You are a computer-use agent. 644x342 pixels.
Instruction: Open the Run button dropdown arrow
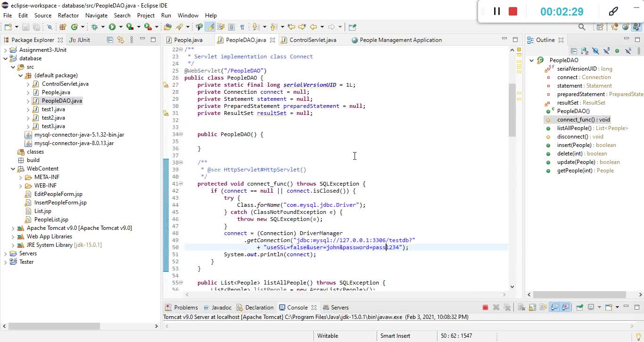coord(121,27)
